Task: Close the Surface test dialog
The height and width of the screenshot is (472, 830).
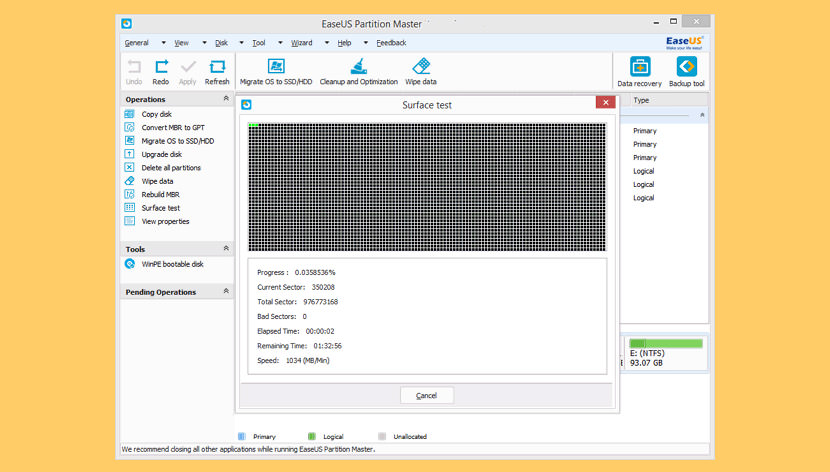Action: point(606,102)
